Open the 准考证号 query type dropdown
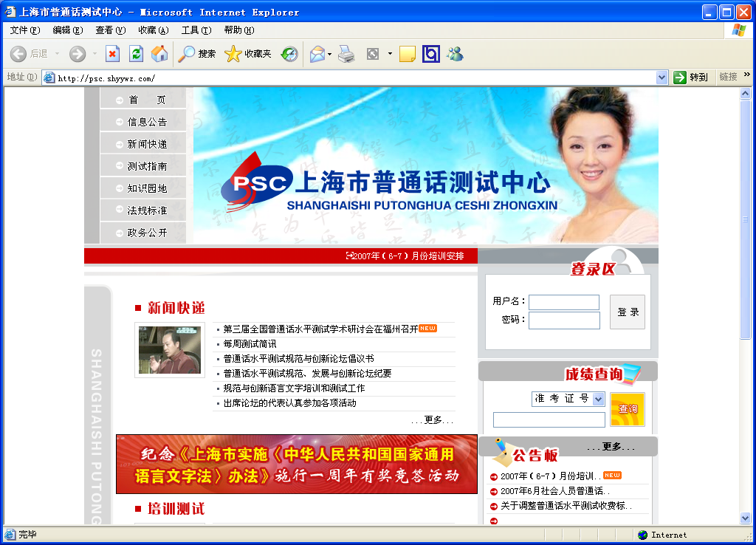The width and height of the screenshot is (756, 545). coord(598,399)
